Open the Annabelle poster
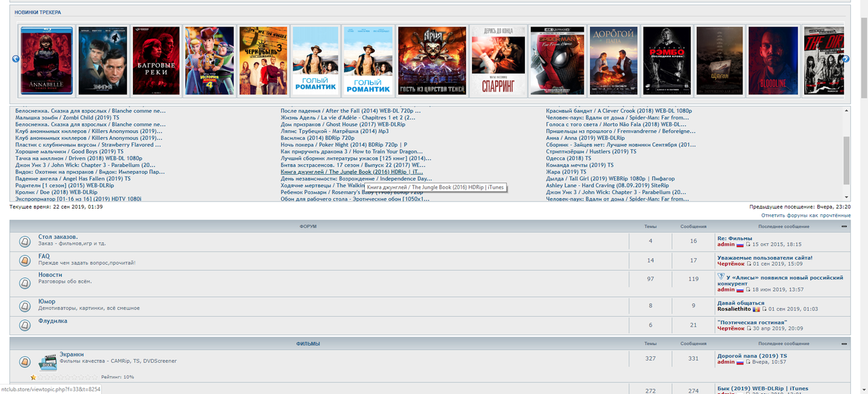The image size is (868, 394). (x=47, y=60)
